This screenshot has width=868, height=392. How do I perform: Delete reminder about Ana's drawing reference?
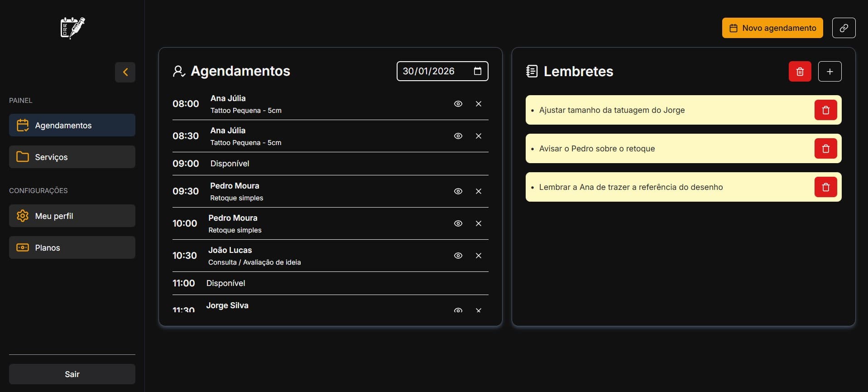coord(825,187)
